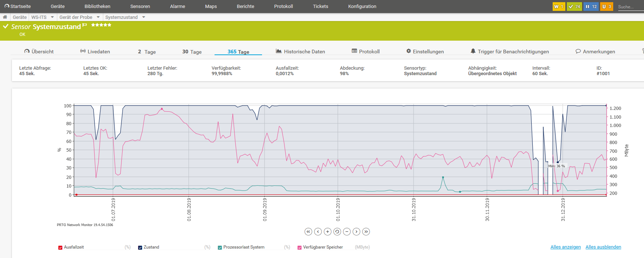Expand the Systemzustand breadcrumb dropdown arrow
Viewport: 644px width, 258px height.
(144, 17)
